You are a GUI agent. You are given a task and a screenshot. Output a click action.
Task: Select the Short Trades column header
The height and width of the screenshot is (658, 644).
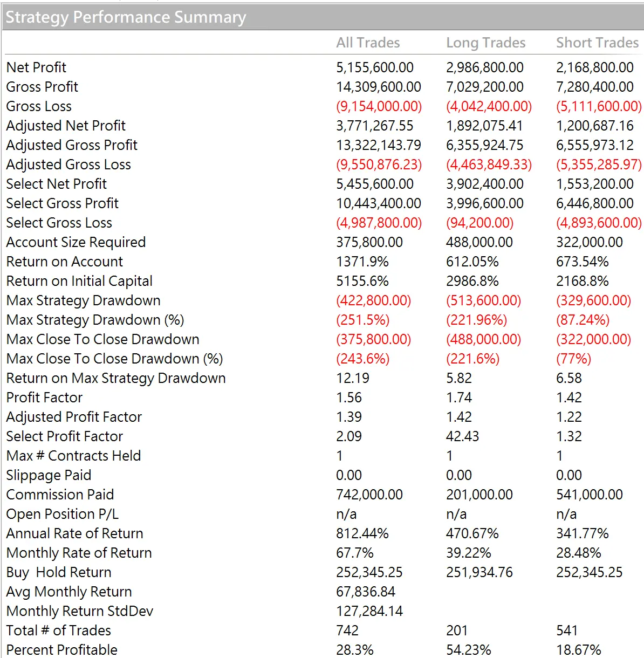point(597,43)
